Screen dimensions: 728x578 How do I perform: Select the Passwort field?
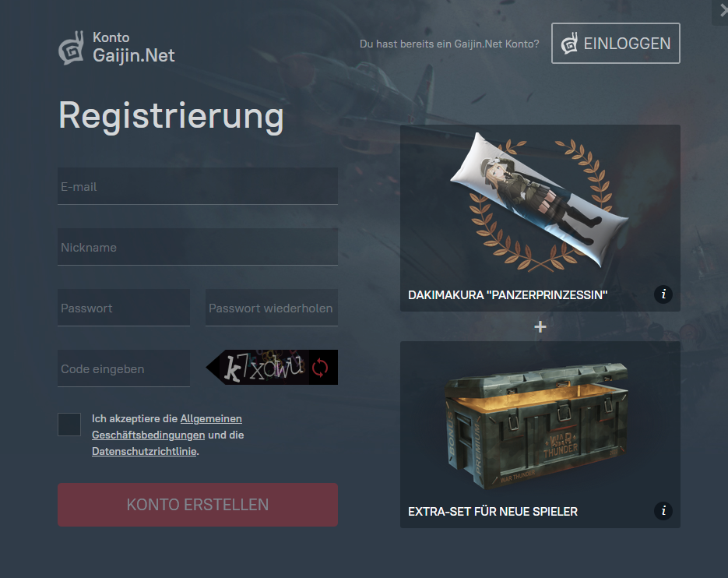[124, 308]
